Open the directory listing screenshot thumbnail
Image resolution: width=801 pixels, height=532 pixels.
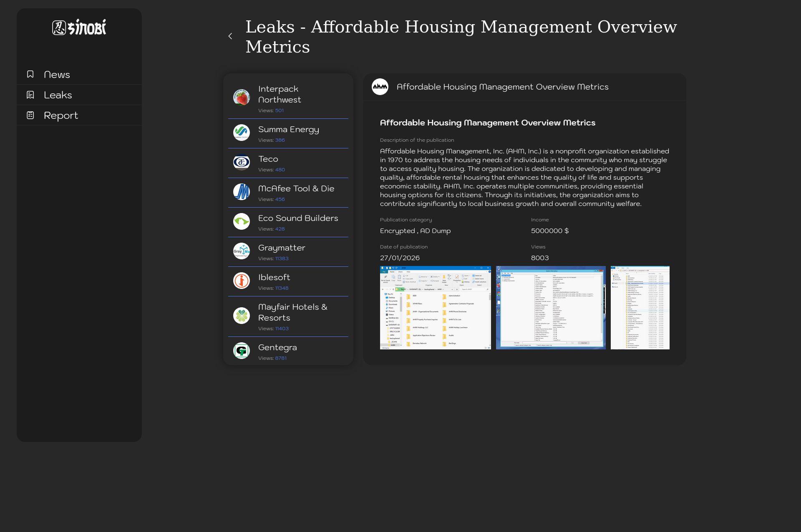tap(640, 308)
